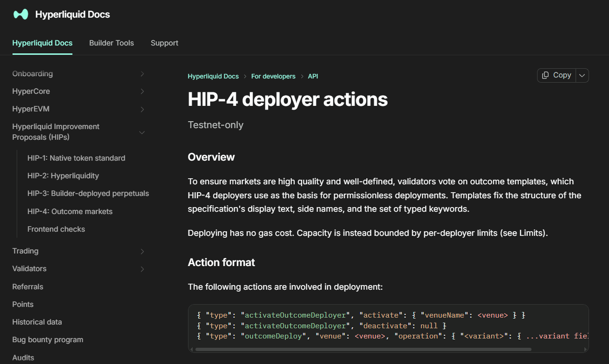Open Hyperliquid Improvement Proposals (HIPs) item
609x364 pixels.
point(56,132)
